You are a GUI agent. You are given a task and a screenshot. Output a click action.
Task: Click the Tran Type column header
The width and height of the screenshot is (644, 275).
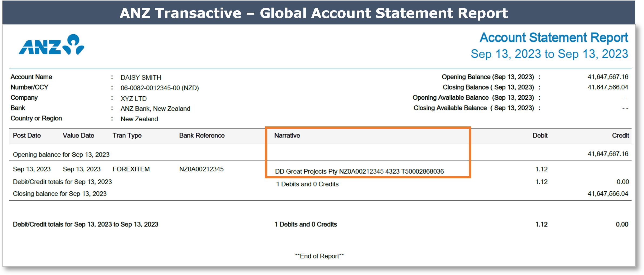click(127, 136)
